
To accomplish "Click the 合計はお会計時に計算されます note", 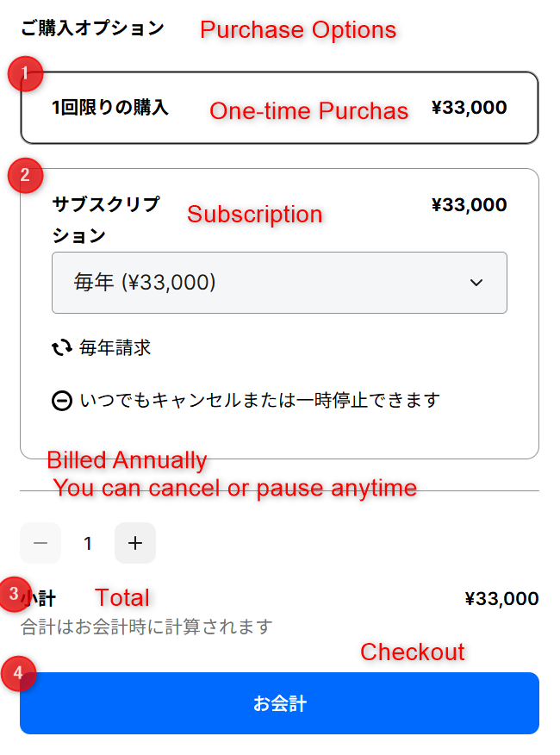I will pos(146,627).
